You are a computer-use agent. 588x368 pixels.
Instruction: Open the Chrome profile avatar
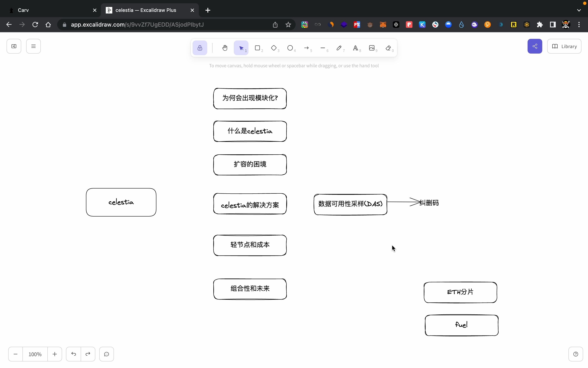coord(566,25)
